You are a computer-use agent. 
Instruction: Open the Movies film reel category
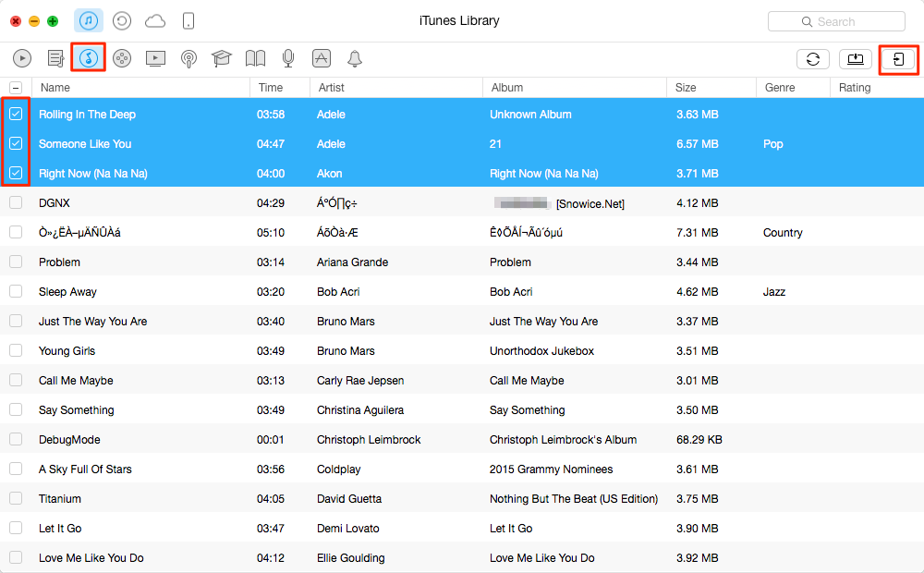pyautogui.click(x=122, y=58)
